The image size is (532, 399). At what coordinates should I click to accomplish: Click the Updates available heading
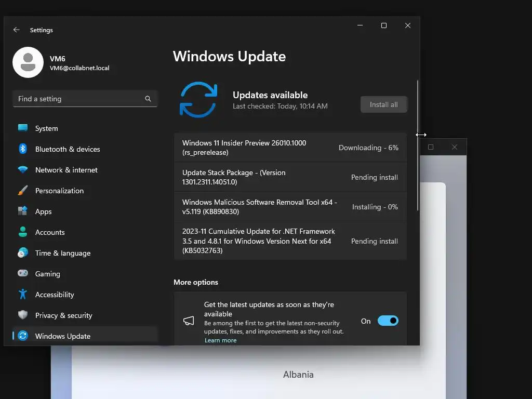coord(270,95)
